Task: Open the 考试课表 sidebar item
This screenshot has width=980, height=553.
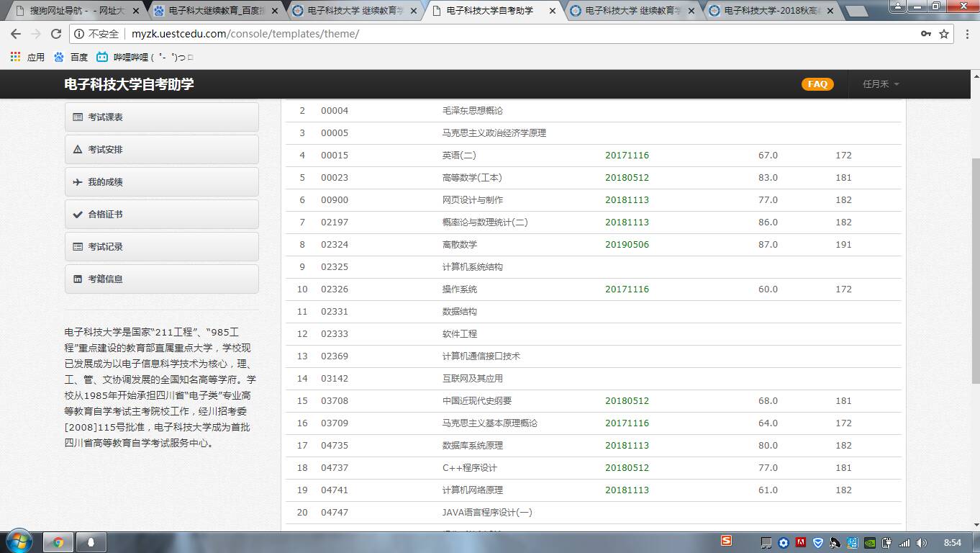Action: pos(162,117)
